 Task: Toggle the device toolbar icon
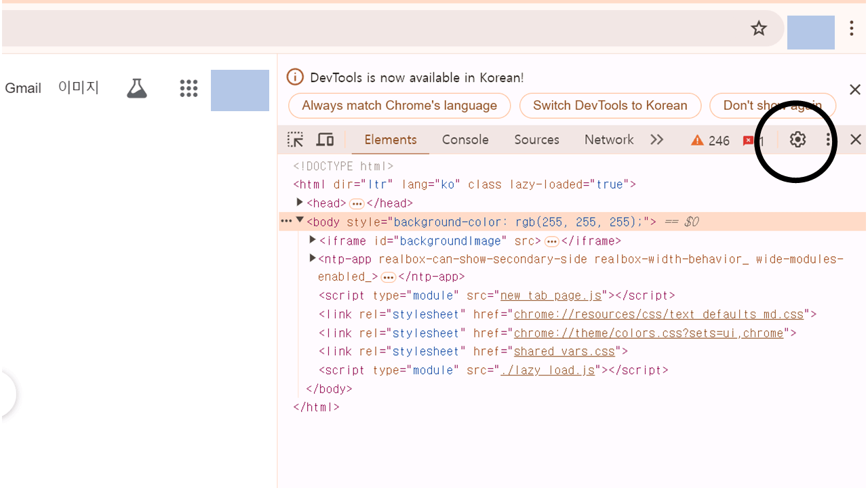[325, 140]
